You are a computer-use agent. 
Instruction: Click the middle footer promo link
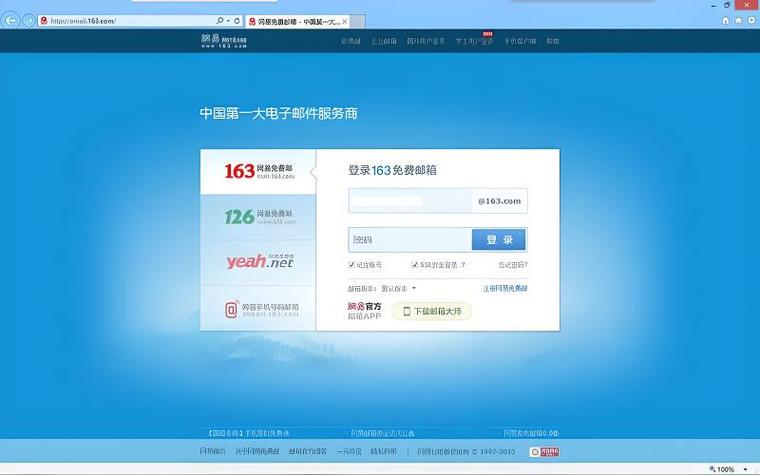380,433
